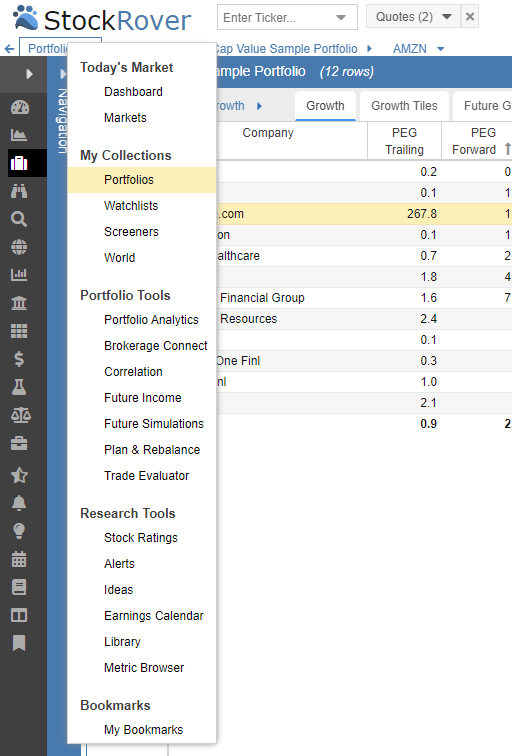The image size is (512, 756).
Task: Open the AMZN breadcrumb dropdown arrow
Action: (x=441, y=49)
